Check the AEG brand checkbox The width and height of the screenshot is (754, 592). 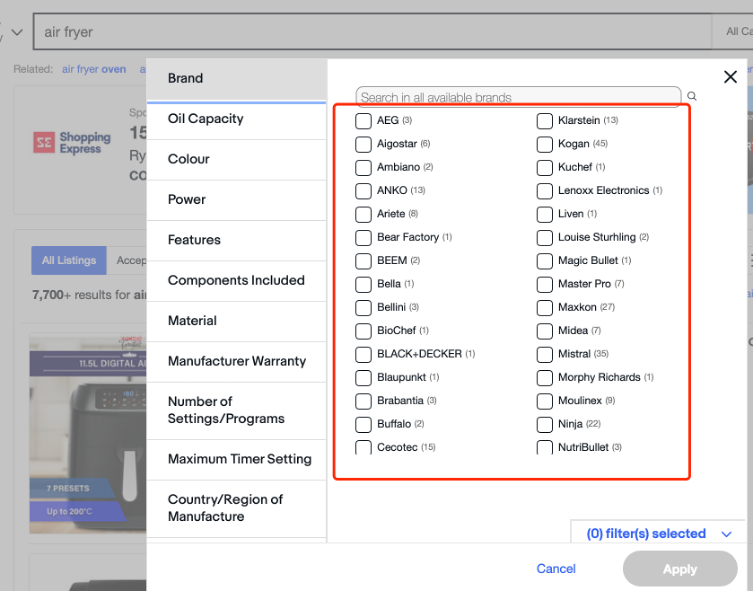pos(363,121)
